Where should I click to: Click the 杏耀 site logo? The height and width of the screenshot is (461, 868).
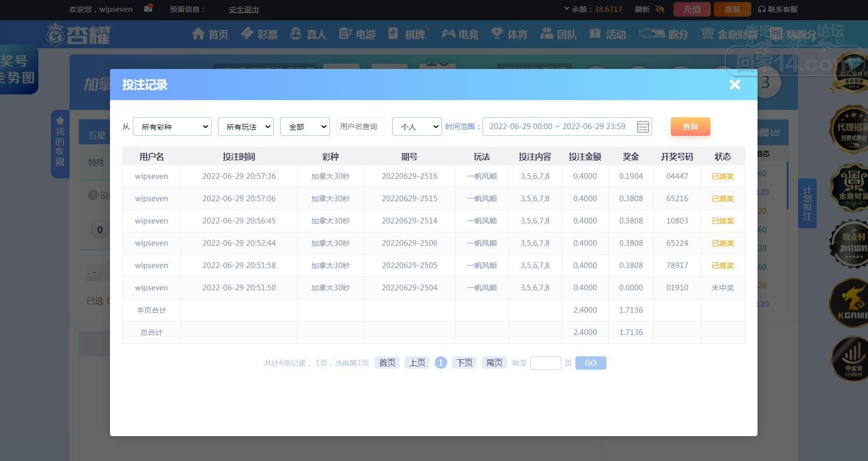[78, 35]
